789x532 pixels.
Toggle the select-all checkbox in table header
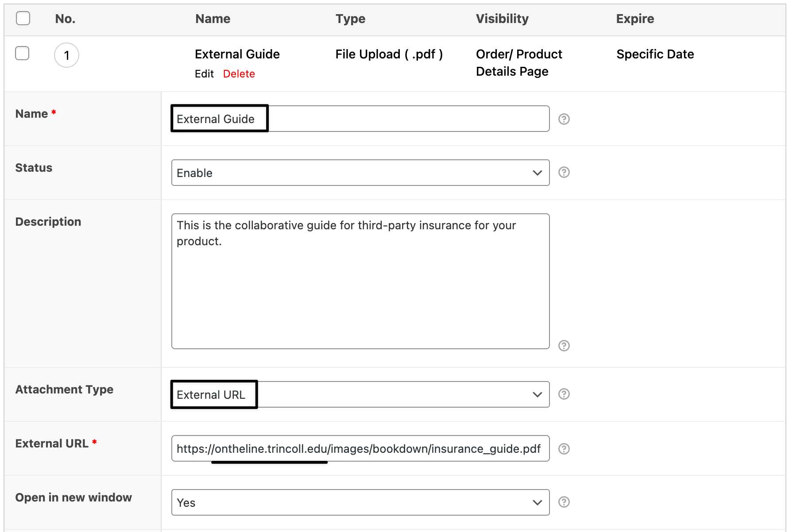point(23,18)
